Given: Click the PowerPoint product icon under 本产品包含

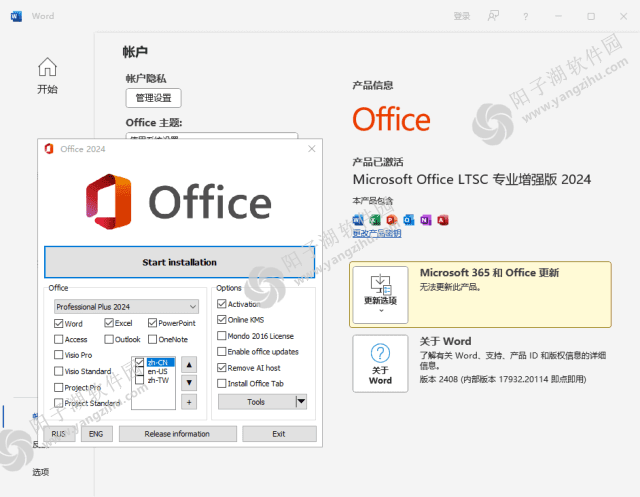Looking at the screenshot, I should (x=392, y=220).
